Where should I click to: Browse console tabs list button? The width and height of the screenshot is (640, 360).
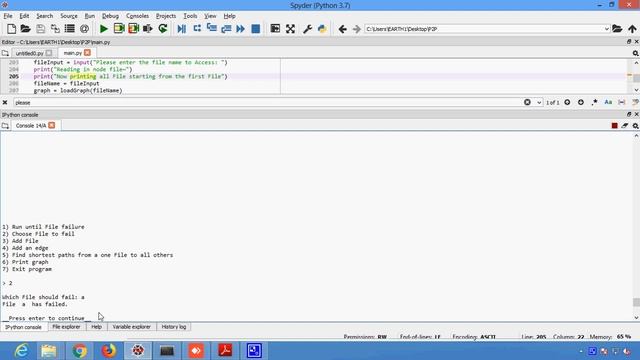point(5,126)
